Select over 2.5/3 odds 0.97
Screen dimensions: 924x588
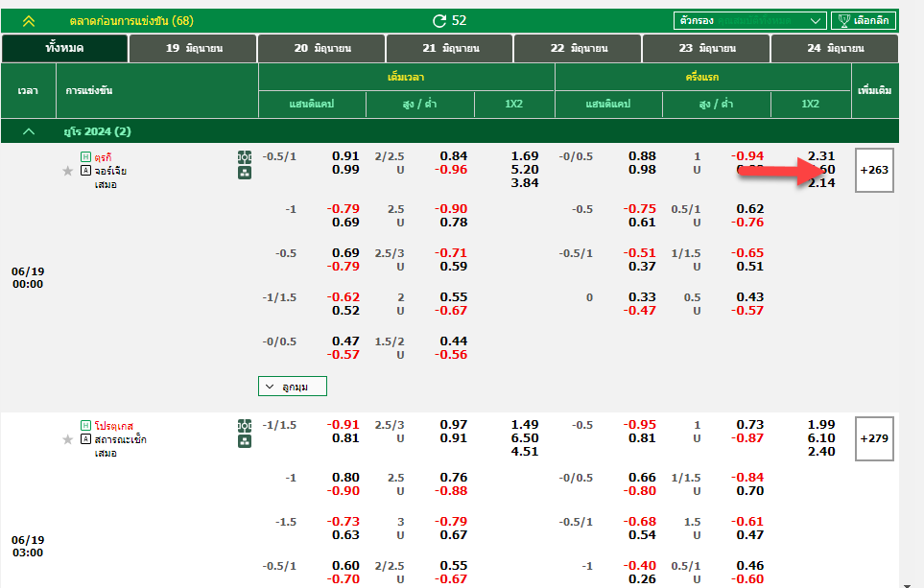point(453,425)
